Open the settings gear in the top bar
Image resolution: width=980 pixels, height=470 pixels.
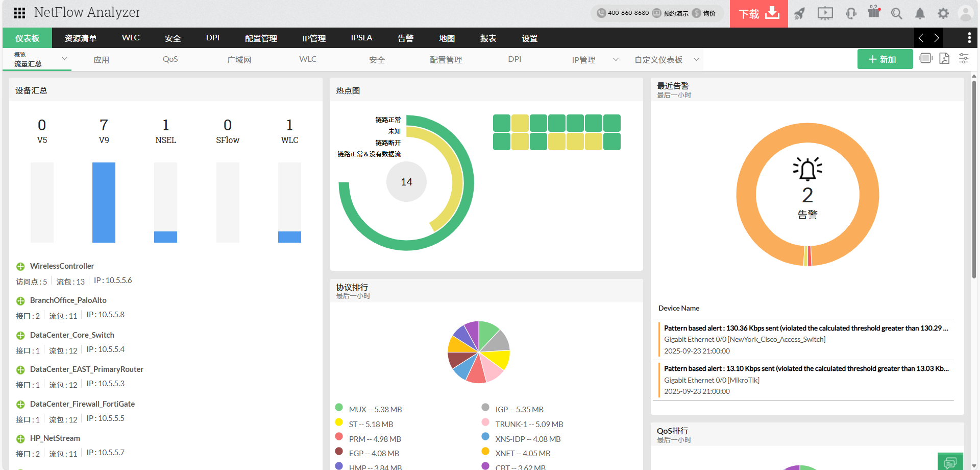(x=943, y=13)
